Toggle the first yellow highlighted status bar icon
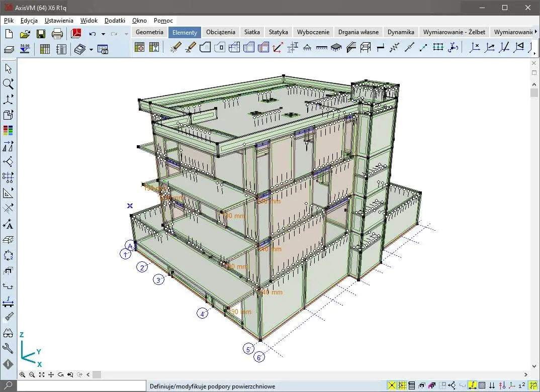The width and height of the screenshot is (540, 392). (x=391, y=385)
